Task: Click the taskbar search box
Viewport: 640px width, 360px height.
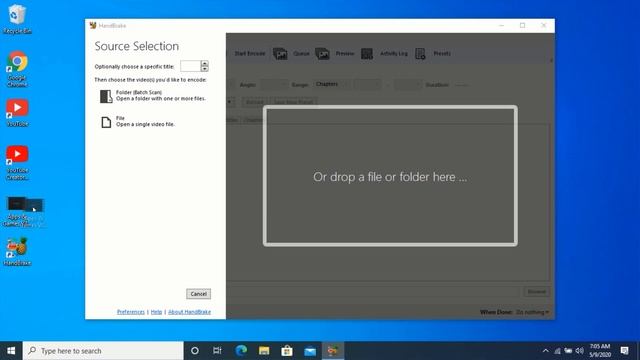Action: 103,351
